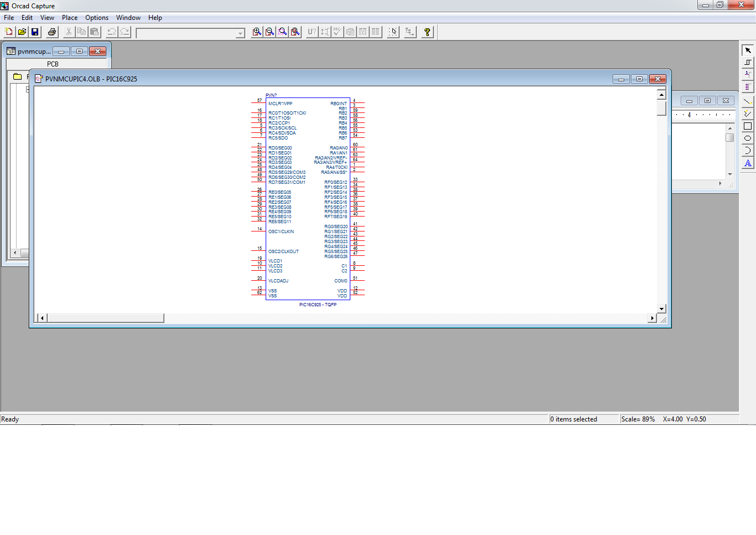Open the Help menu

[155, 18]
